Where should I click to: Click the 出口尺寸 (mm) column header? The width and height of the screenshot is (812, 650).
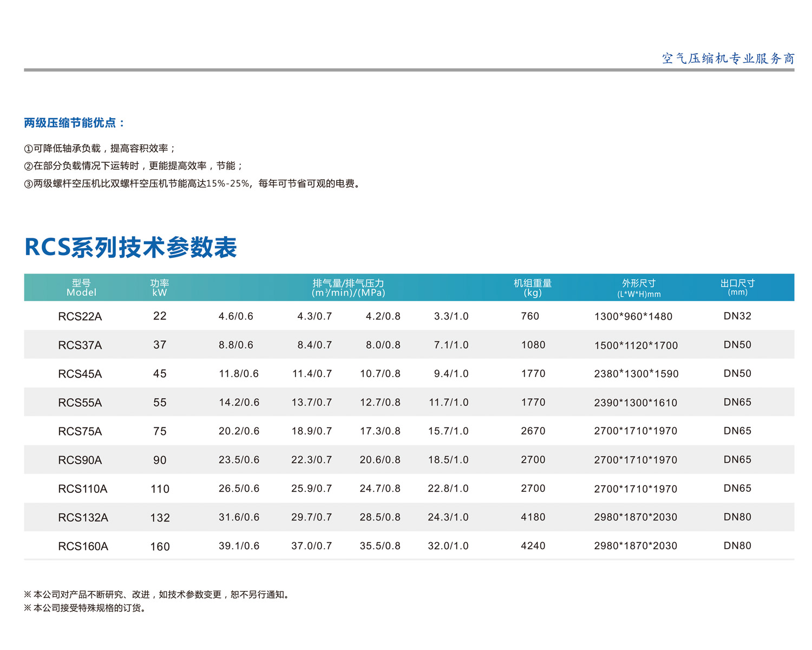pyautogui.click(x=737, y=287)
